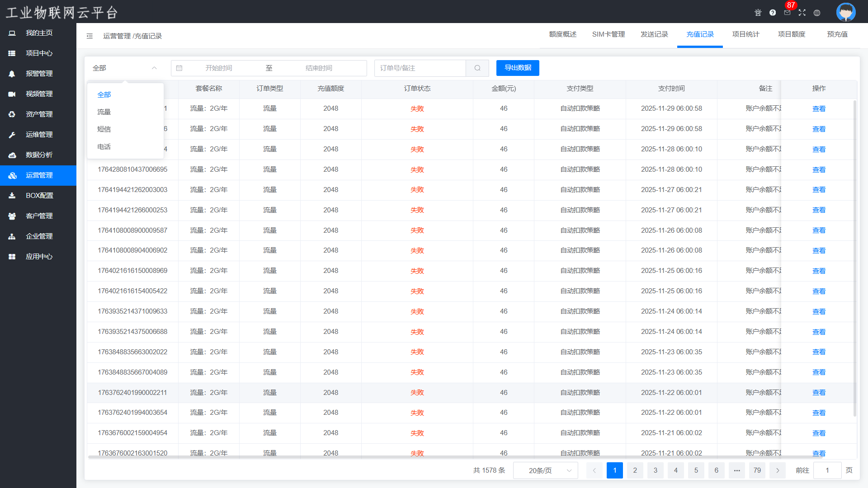Open the mail inbox with 87 badge

click(x=787, y=13)
